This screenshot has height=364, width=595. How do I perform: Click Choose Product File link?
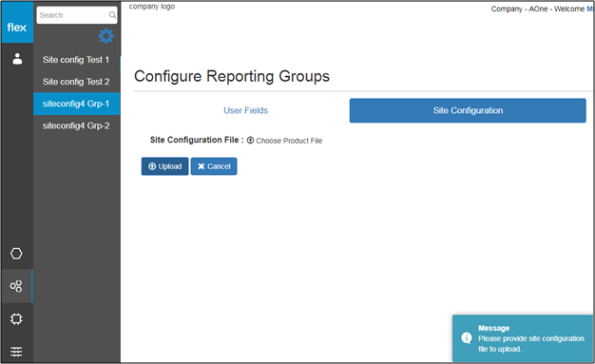click(289, 141)
